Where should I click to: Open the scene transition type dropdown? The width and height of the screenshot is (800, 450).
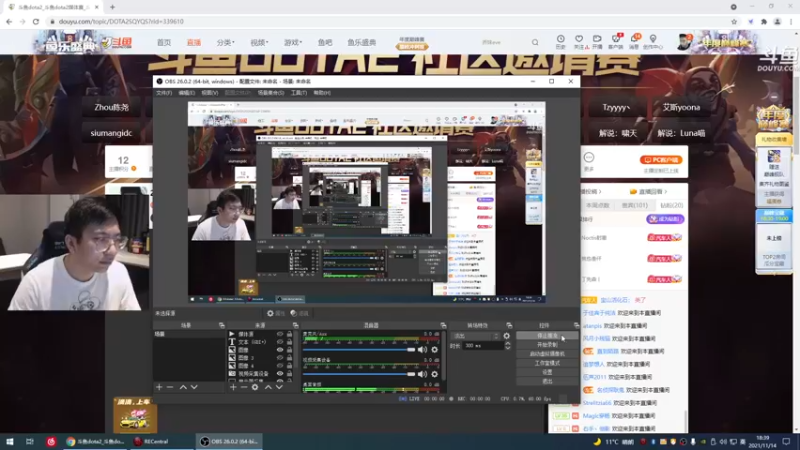click(476, 336)
